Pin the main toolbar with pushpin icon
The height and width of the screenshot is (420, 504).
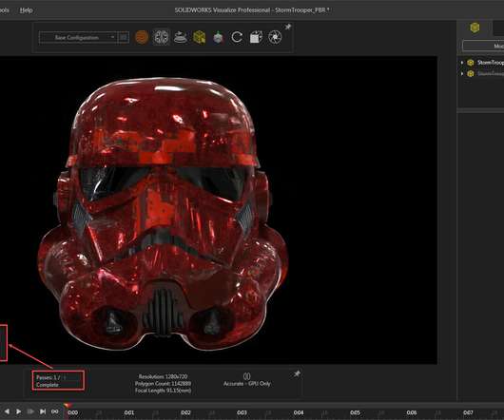pos(288,27)
